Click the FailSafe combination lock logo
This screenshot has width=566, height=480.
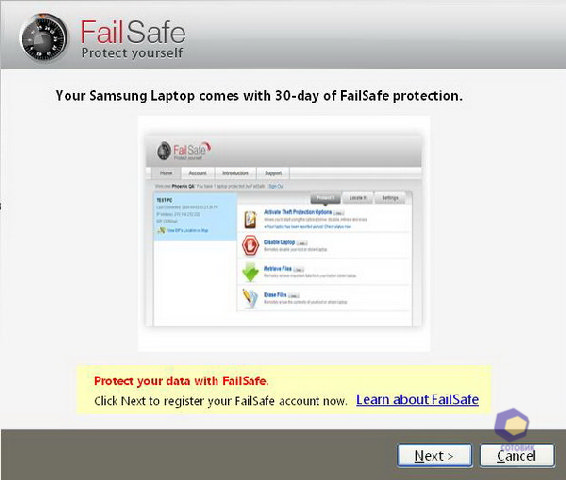pos(44,38)
